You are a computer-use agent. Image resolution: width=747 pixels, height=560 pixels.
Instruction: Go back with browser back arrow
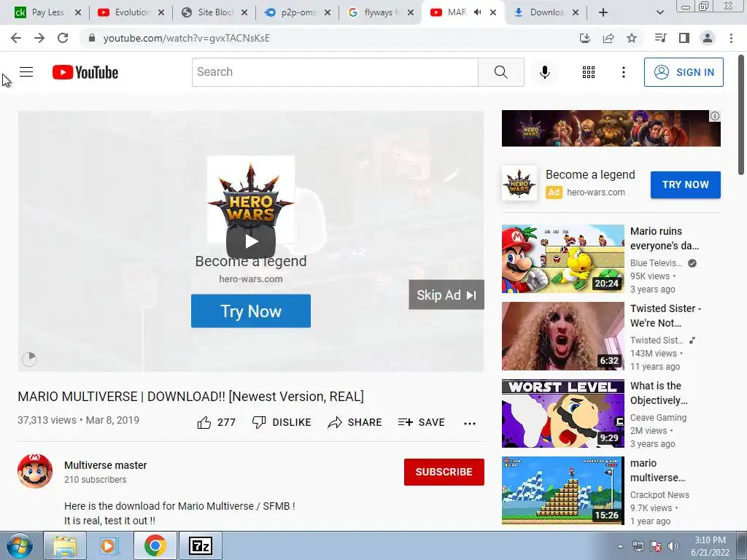[x=16, y=38]
